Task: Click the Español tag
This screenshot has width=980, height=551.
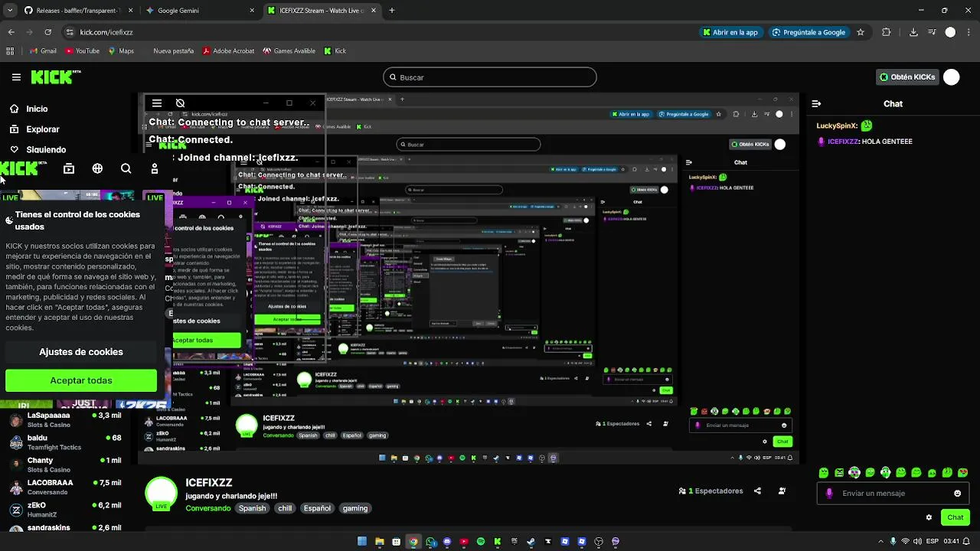Action: (317, 508)
